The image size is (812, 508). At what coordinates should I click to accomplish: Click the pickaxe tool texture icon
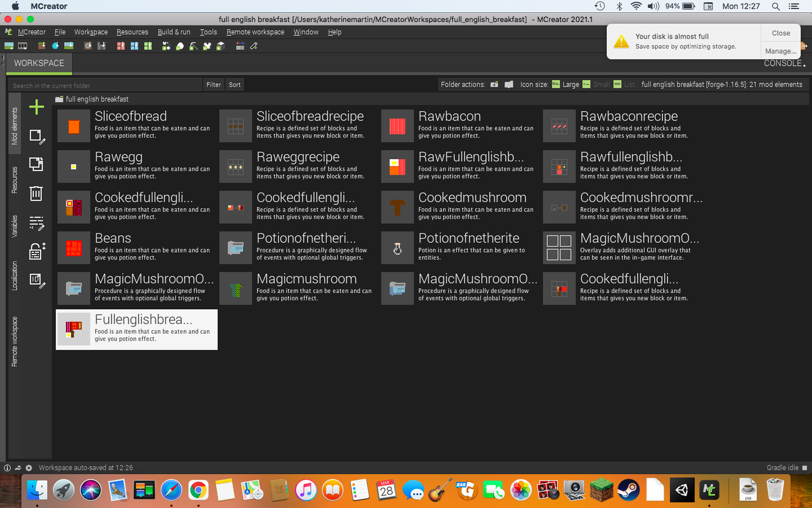[193, 46]
